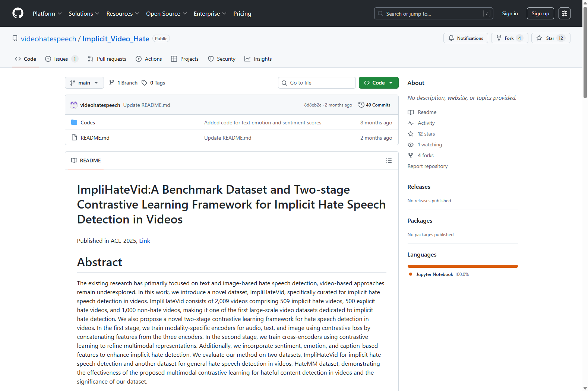The width and height of the screenshot is (588, 391).
Task: Click the videohatespeech author name in commit row
Action: click(x=100, y=105)
